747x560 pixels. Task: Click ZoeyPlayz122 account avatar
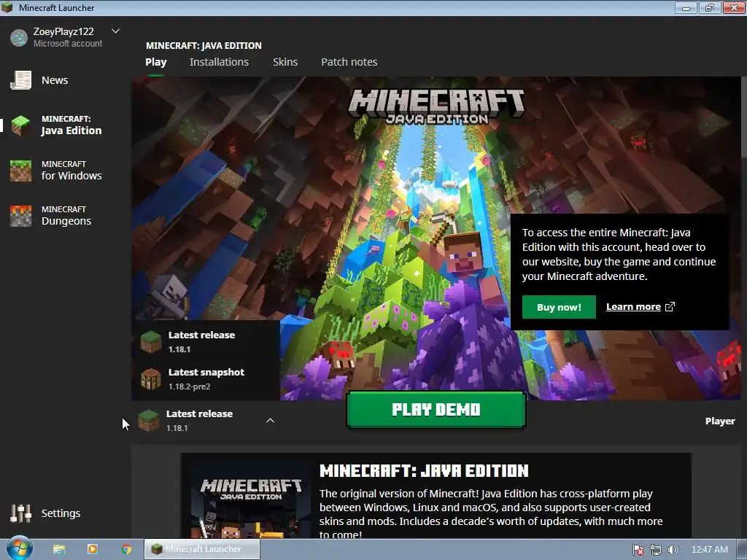[x=19, y=38]
